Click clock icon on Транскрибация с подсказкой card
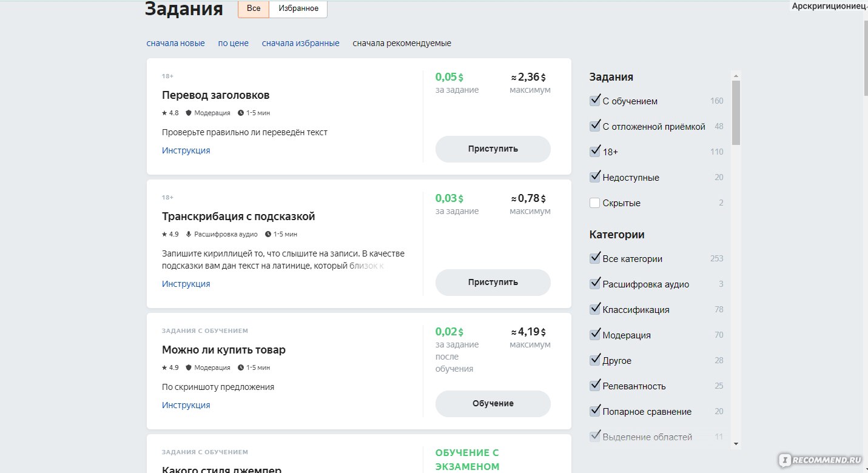The image size is (868, 473). (268, 234)
